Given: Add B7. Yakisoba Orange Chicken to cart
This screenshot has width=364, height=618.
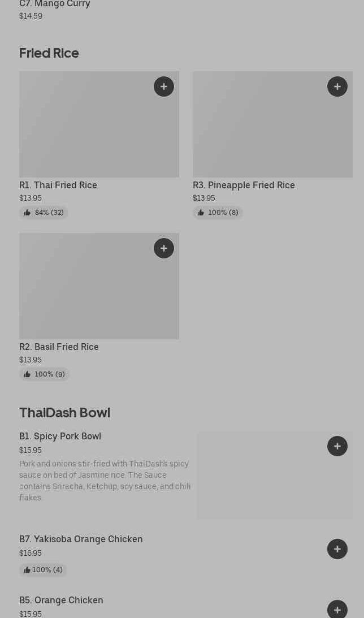Looking at the screenshot, I should pos(337,549).
